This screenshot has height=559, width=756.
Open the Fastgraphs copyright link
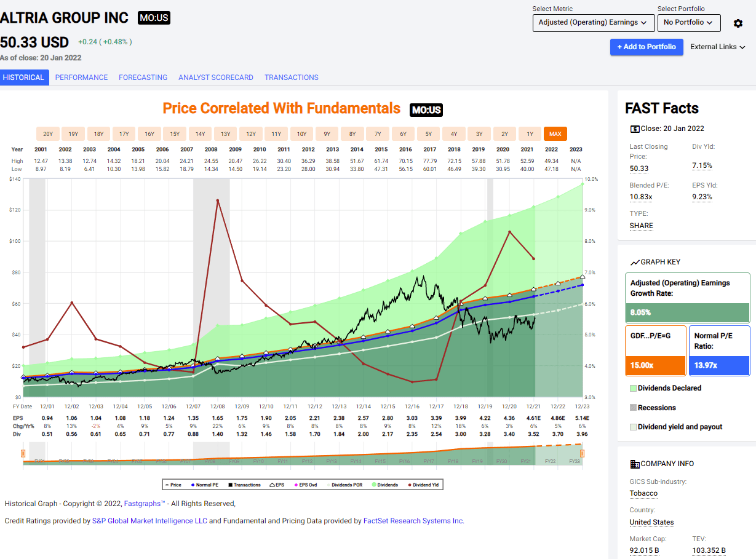[145, 504]
